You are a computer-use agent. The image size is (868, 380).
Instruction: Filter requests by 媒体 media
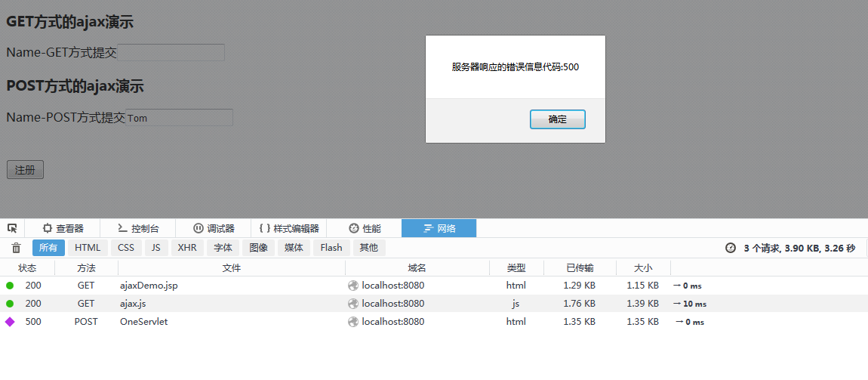(x=294, y=248)
